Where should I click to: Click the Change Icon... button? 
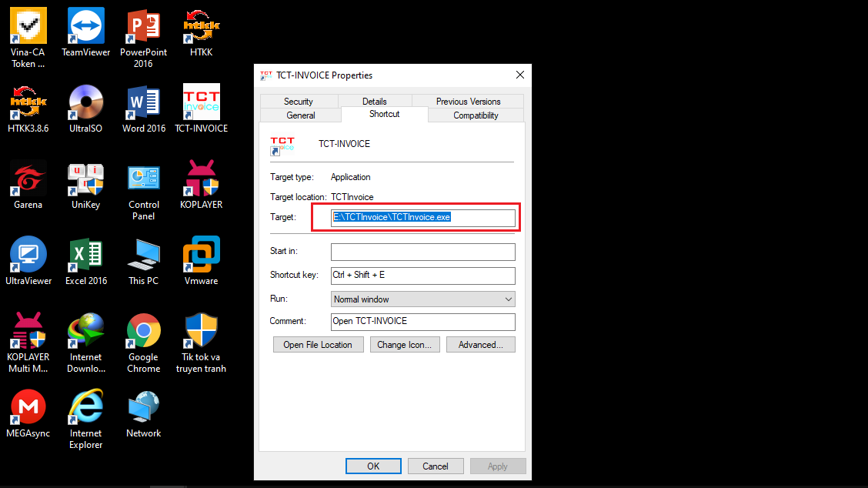405,345
